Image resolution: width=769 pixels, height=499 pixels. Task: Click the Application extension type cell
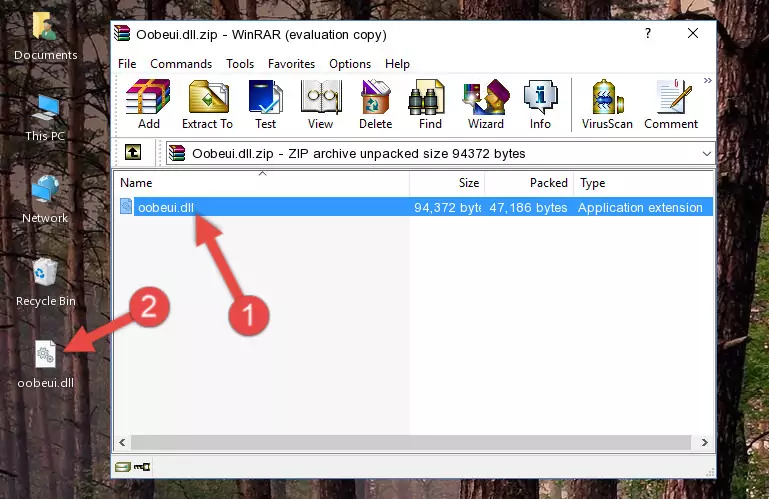640,208
